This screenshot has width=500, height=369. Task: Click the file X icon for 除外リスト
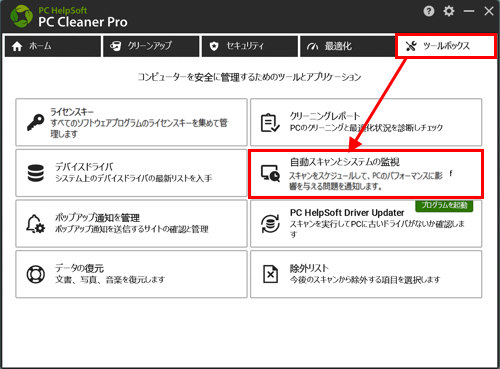click(x=270, y=274)
